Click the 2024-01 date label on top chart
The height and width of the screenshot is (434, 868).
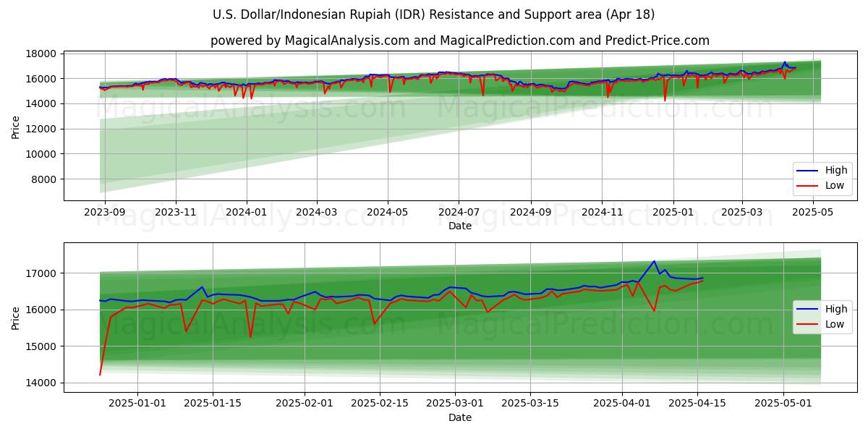click(x=247, y=213)
